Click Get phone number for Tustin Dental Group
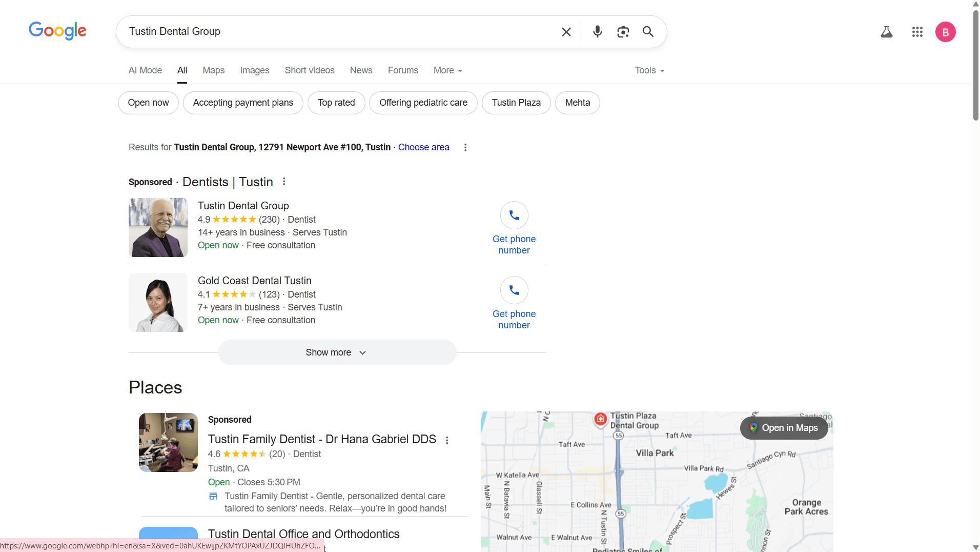The width and height of the screenshot is (980, 552). pyautogui.click(x=514, y=245)
